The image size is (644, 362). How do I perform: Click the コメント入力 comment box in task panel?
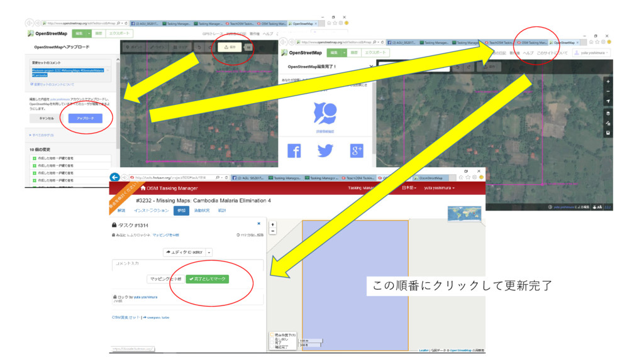(x=187, y=264)
